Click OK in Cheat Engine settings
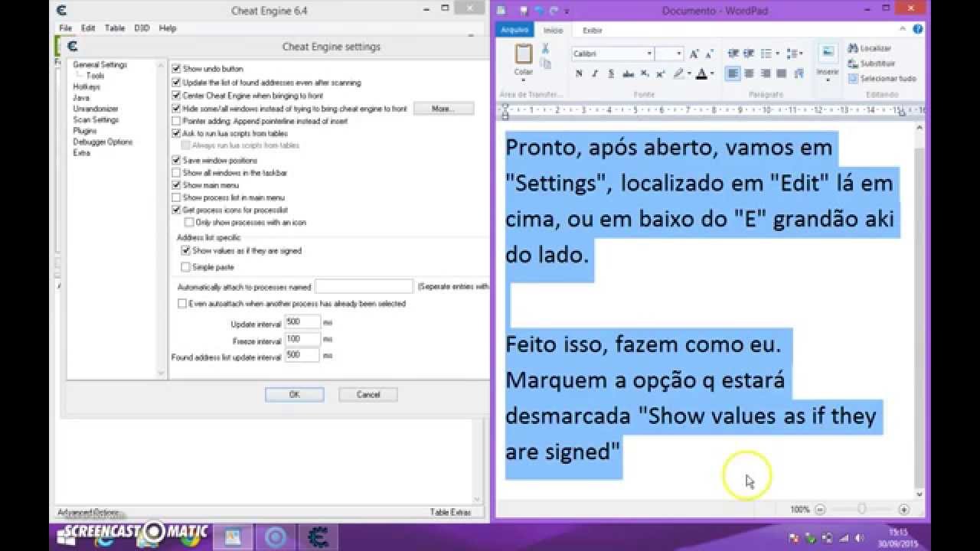 tap(295, 394)
